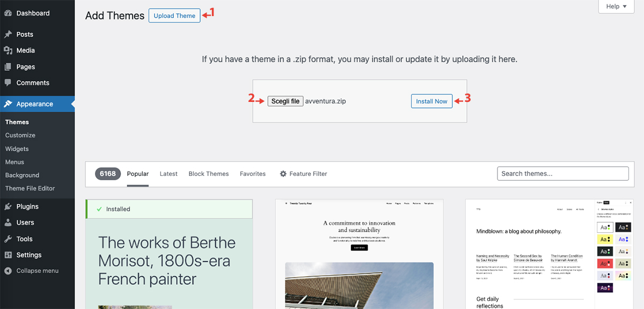
Task: Click the Install Now button
Action: click(x=431, y=101)
